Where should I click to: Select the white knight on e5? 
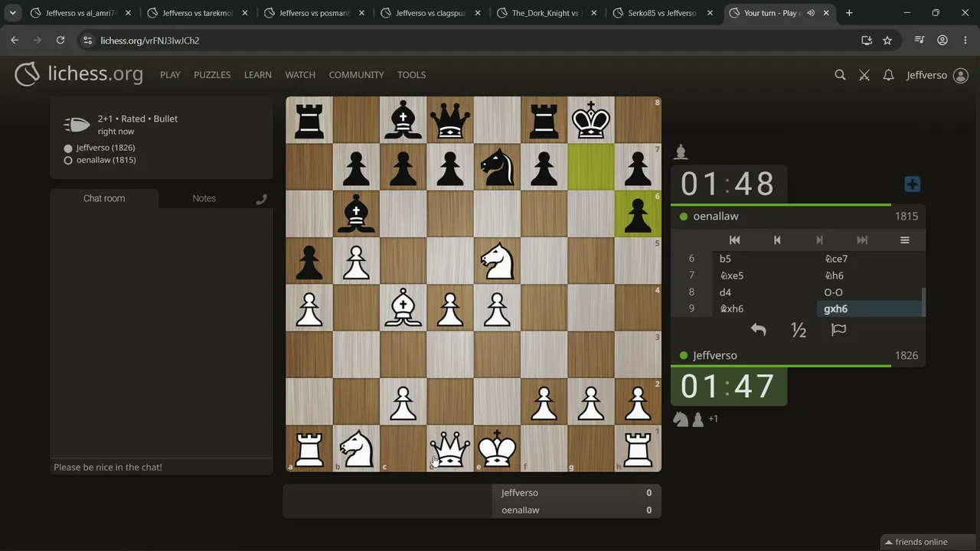point(498,261)
